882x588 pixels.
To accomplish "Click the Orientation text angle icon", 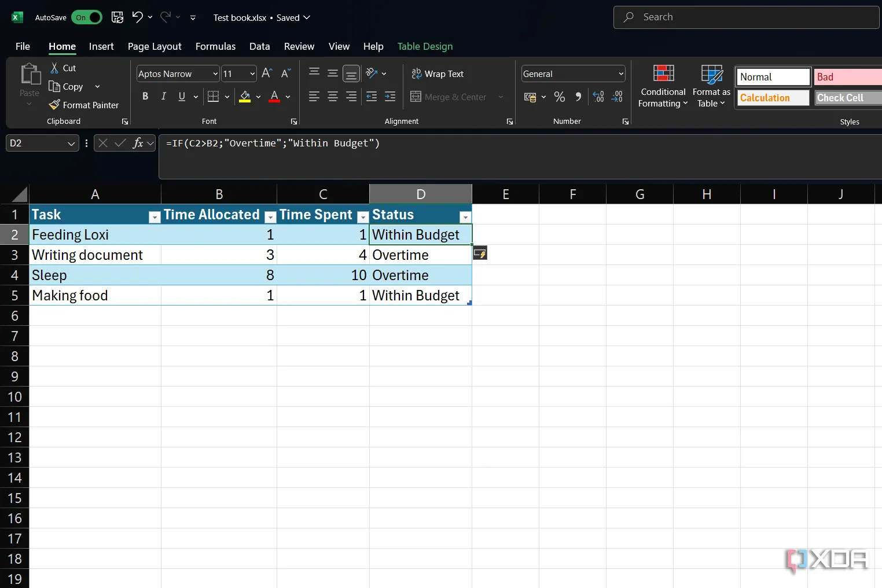I will pos(372,73).
